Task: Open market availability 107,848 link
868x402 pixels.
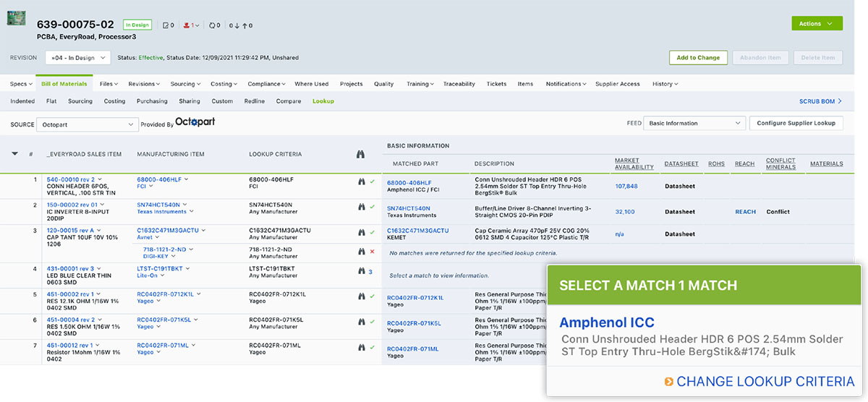Action: click(x=626, y=187)
